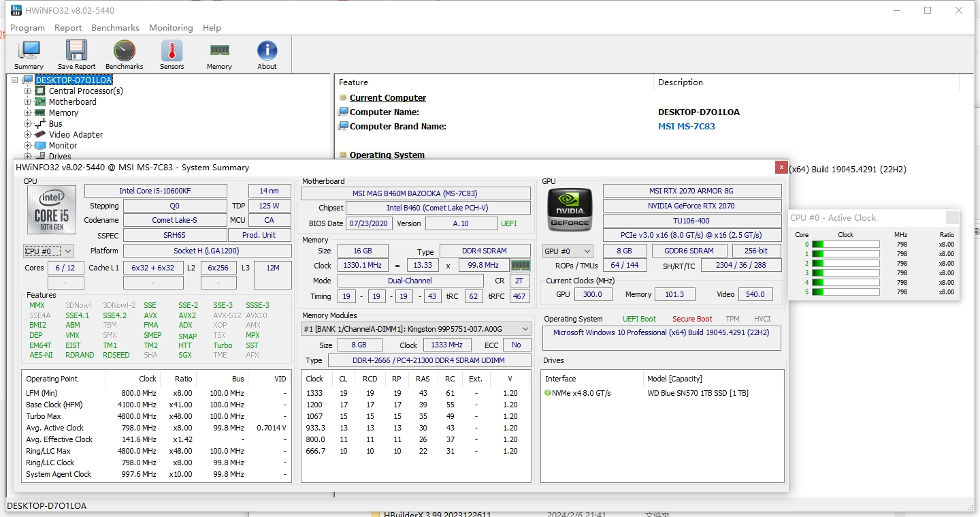The image size is (980, 517).
Task: Close the System Summary window
Action: (781, 167)
